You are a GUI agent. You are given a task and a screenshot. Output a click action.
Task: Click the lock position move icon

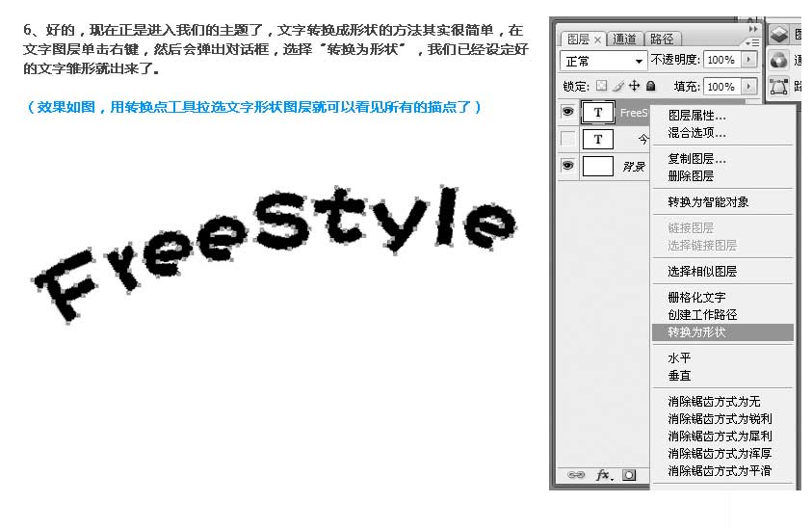[635, 86]
